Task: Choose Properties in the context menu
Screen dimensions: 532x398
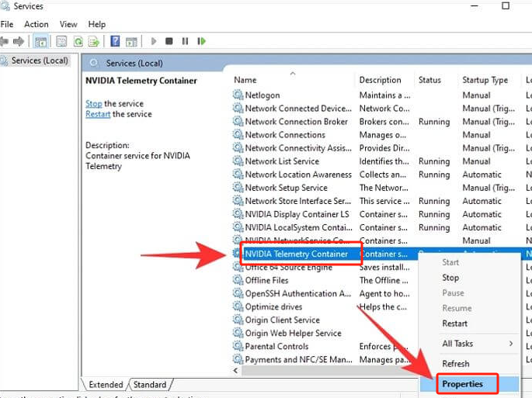Action: (x=469, y=384)
